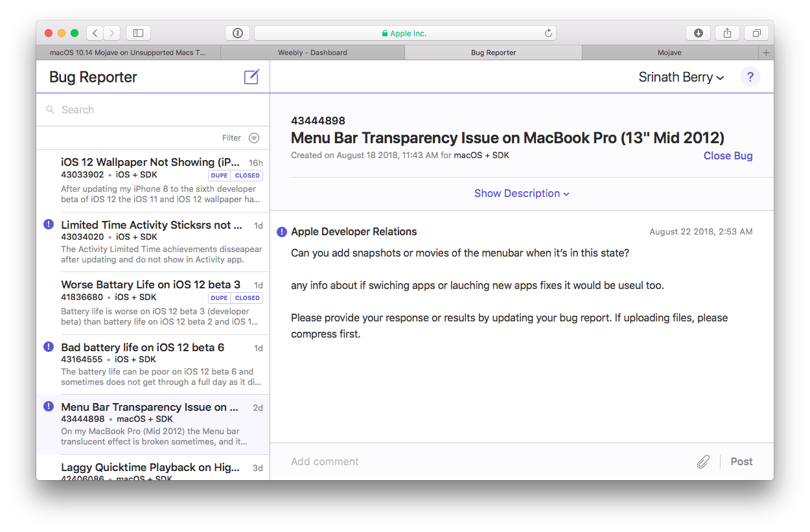Click the Search field in the sidebar
Viewport: 810px width, 532px height.
click(x=153, y=110)
